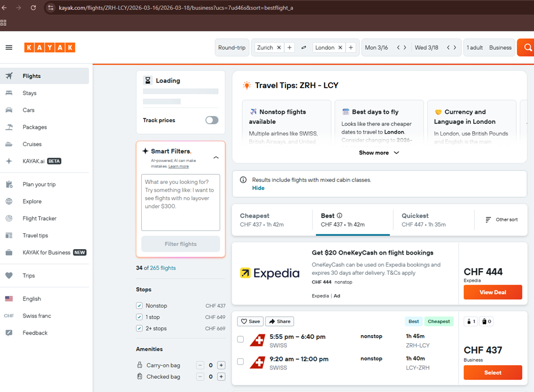534x392 pixels.
Task: Remove Zurich from origin field
Action: (x=279, y=47)
